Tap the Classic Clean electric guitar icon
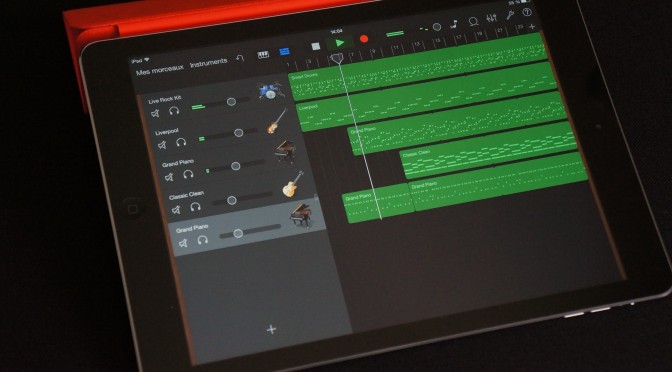 [293, 184]
